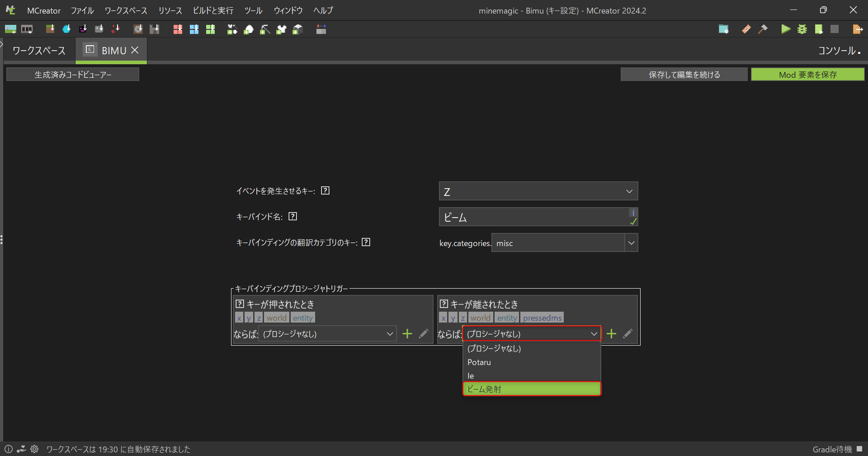Select (プロシージャなし) in the open list
868x456 pixels.
click(532, 348)
